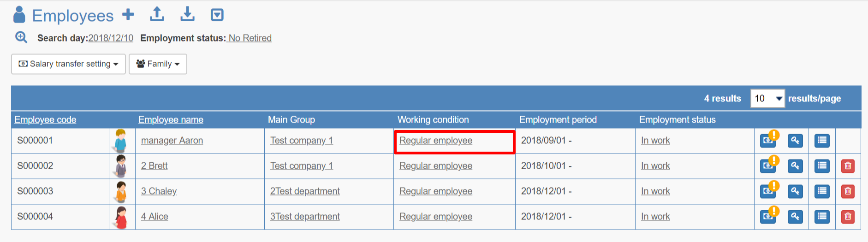Screen dimensions: 868x242
Task: Open the manager Aaron employee link
Action: click(x=172, y=141)
